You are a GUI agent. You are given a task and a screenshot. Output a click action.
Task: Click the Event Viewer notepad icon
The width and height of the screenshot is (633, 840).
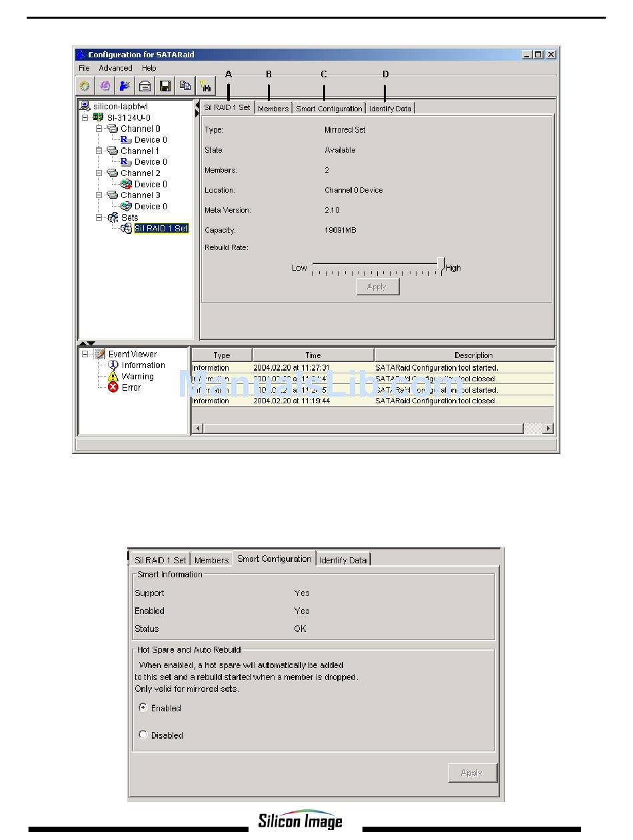(x=100, y=354)
